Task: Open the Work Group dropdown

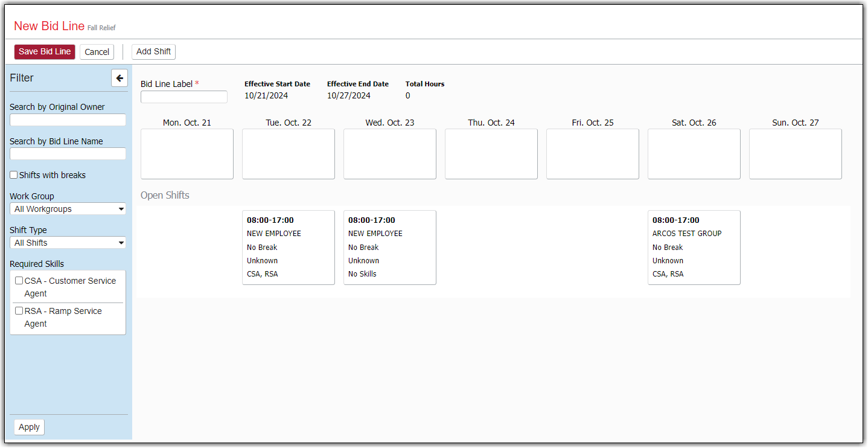Action: [x=68, y=209]
